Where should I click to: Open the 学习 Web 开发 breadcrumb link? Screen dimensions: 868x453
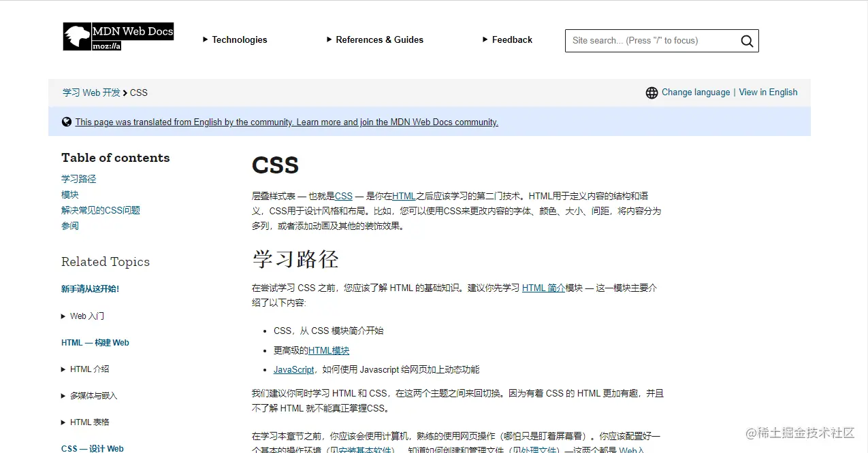point(91,93)
